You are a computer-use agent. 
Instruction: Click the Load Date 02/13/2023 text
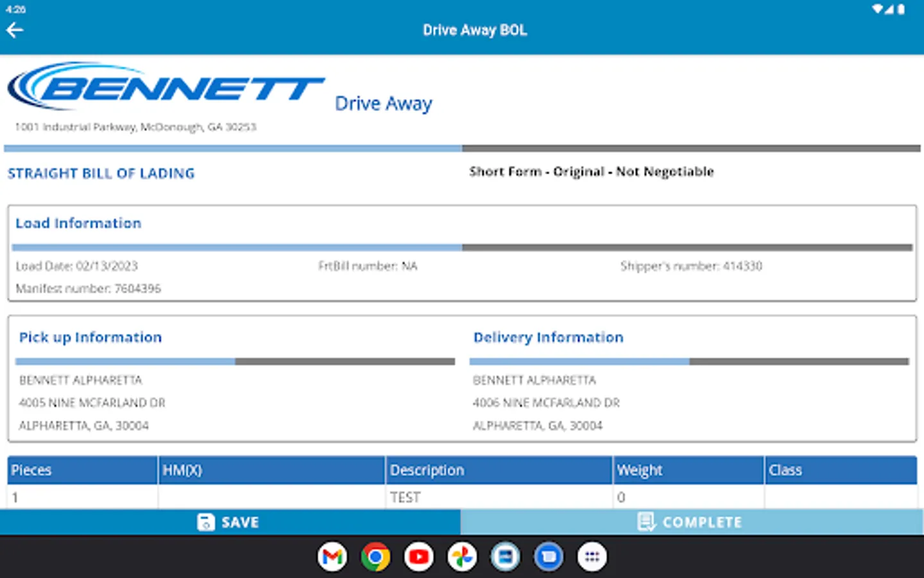77,266
